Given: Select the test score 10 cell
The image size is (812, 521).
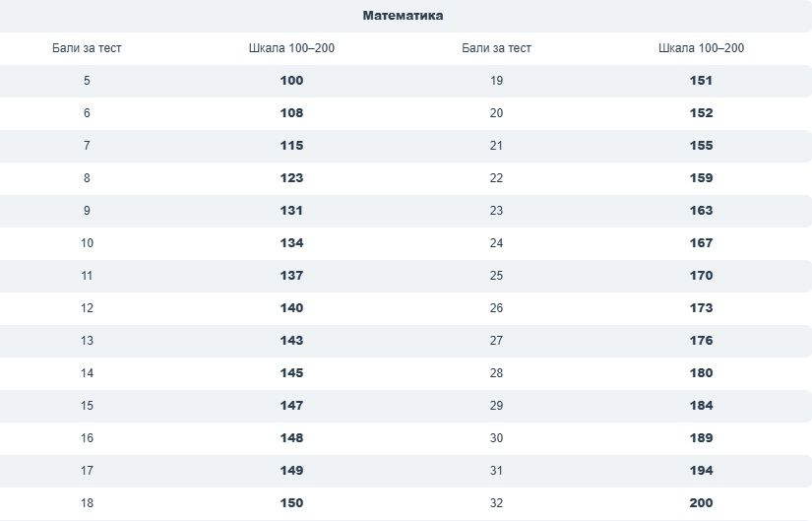Looking at the screenshot, I should point(87,243).
